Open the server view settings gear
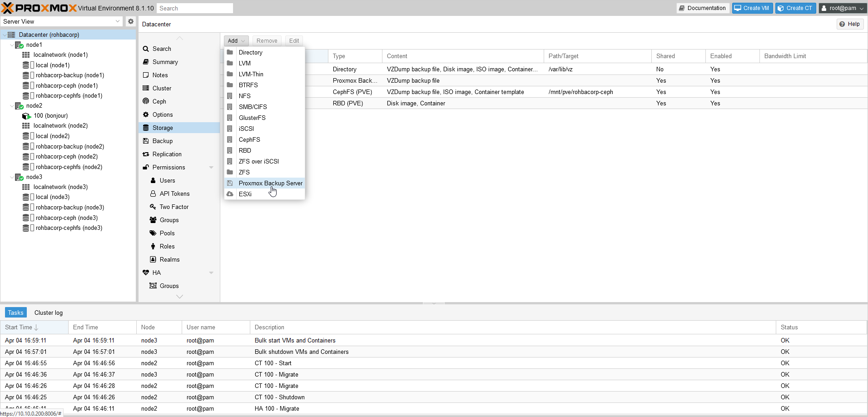868x417 pixels. pyautogui.click(x=131, y=21)
